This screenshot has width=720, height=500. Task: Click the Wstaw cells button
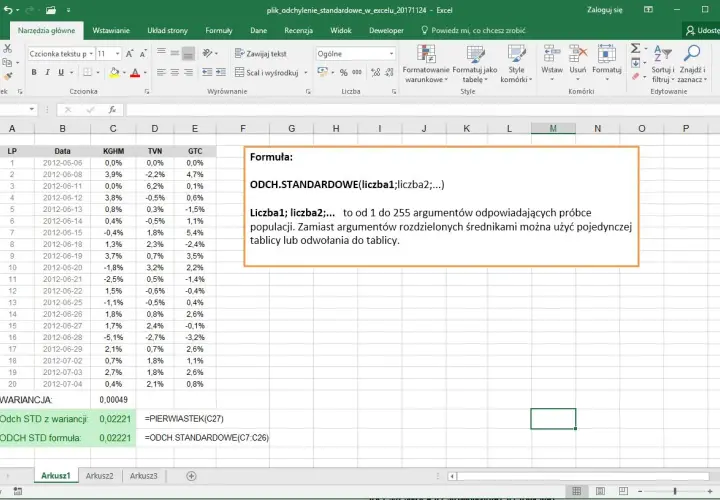tap(552, 63)
